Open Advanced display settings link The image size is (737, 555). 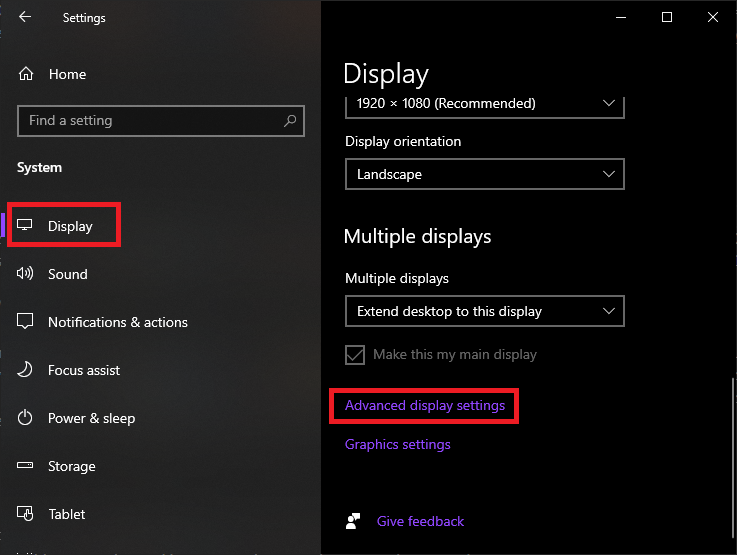pos(425,406)
